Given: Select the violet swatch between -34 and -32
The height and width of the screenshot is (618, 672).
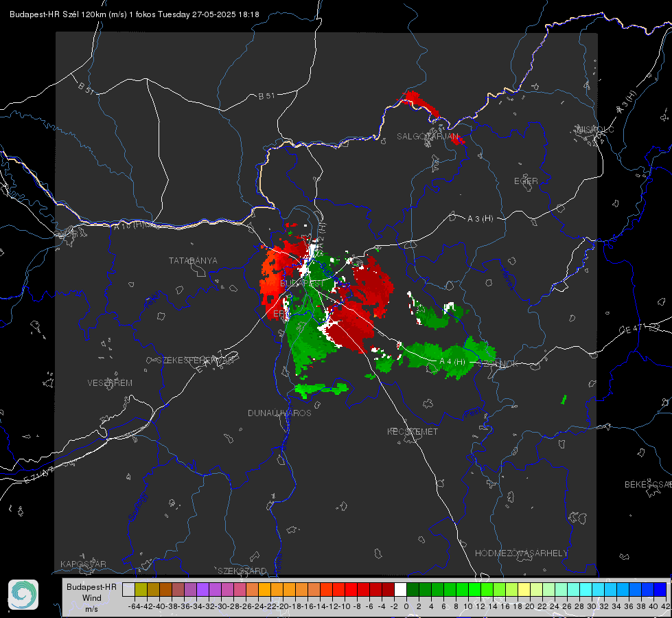Looking at the screenshot, I should (x=202, y=589).
